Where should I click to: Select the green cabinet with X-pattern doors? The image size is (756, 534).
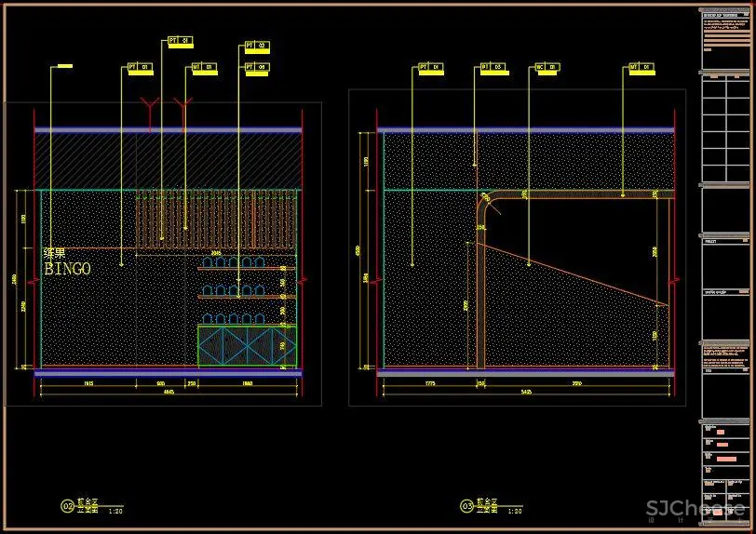246,345
